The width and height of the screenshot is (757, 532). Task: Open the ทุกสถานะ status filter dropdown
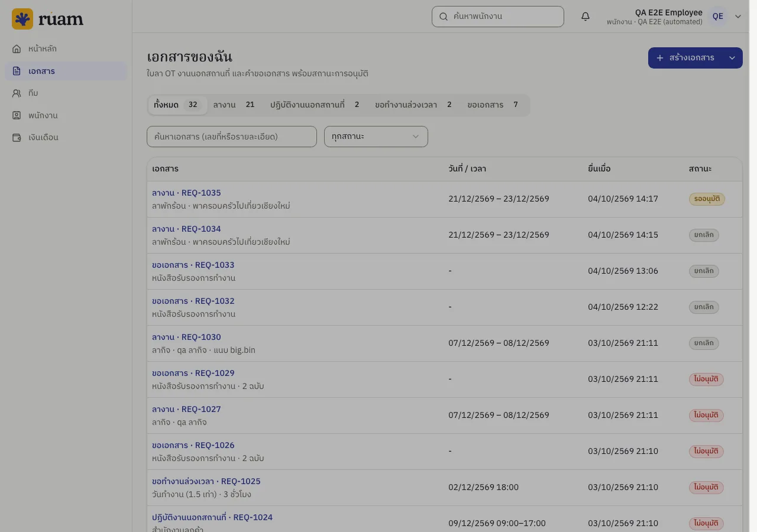(x=376, y=137)
